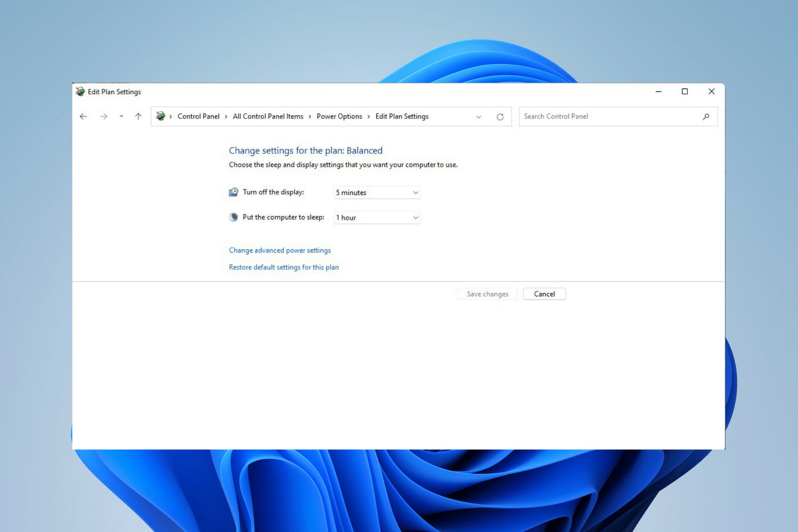The image size is (798, 532).
Task: Click the up directory arrow
Action: [x=138, y=116]
